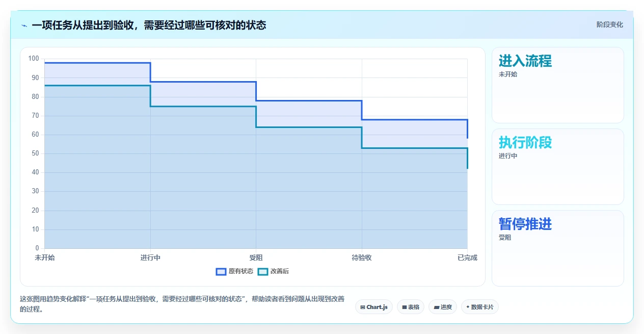The width and height of the screenshot is (644, 334).
Task: Click the 受阻 subtitle in 暂停推进 card
Action: pyautogui.click(x=505, y=238)
